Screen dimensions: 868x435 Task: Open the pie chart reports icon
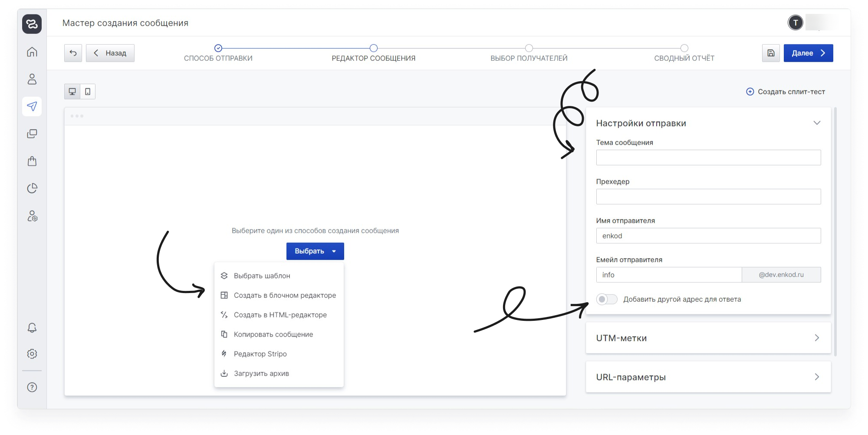(32, 188)
